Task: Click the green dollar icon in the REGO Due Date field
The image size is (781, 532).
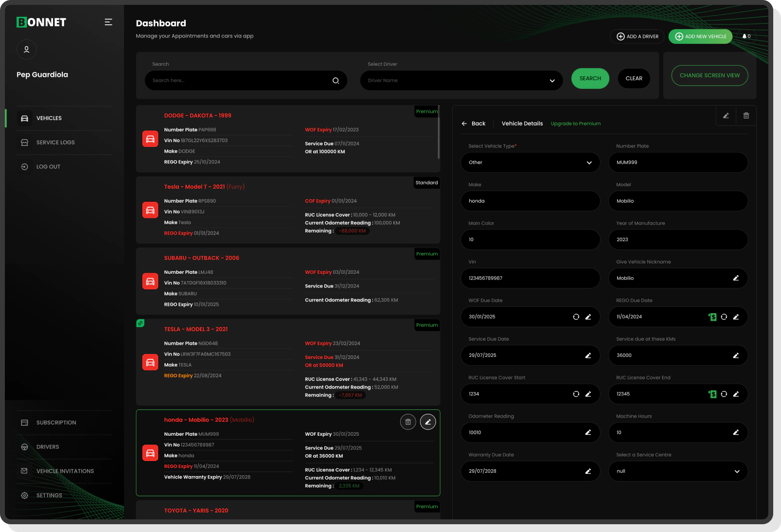Action: pos(712,317)
